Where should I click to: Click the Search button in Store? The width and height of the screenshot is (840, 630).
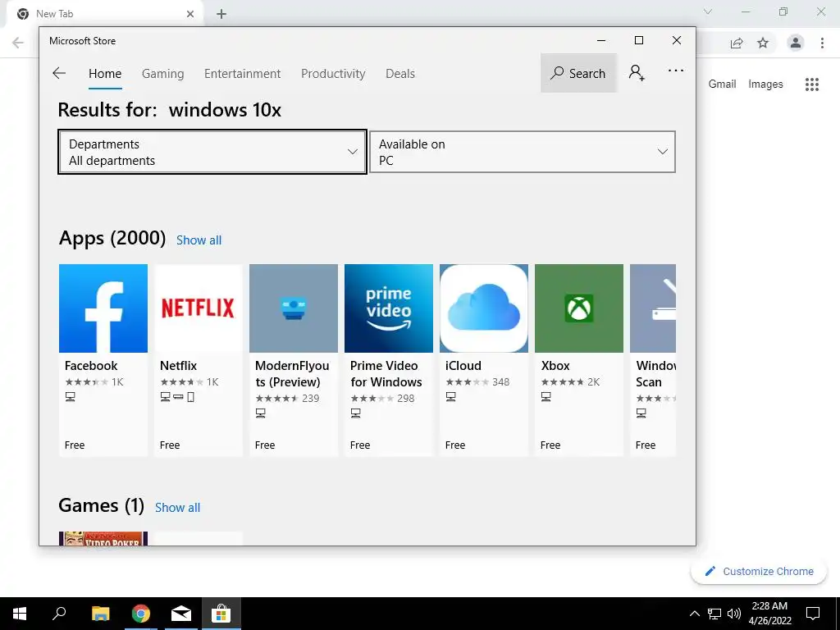pyautogui.click(x=578, y=73)
